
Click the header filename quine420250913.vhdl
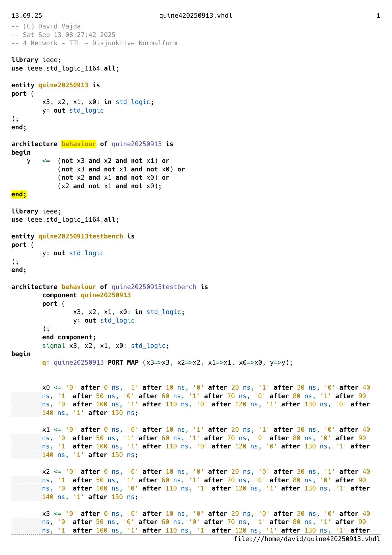[x=196, y=15]
